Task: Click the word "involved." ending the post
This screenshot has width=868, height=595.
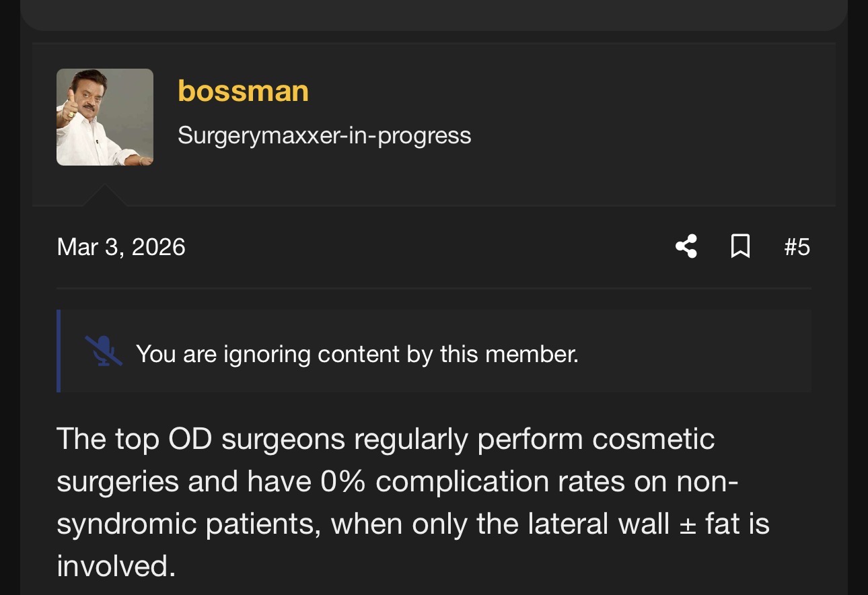Action: (116, 567)
